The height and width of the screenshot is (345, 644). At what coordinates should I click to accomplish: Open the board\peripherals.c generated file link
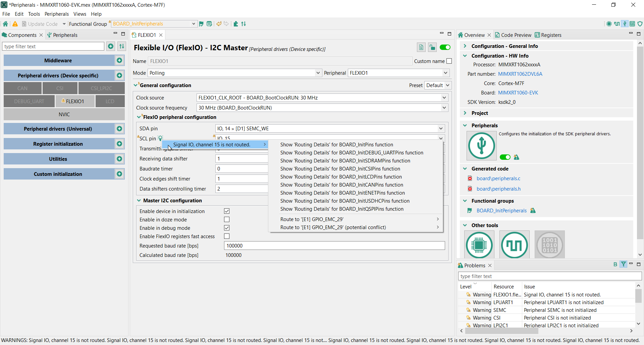(x=498, y=179)
